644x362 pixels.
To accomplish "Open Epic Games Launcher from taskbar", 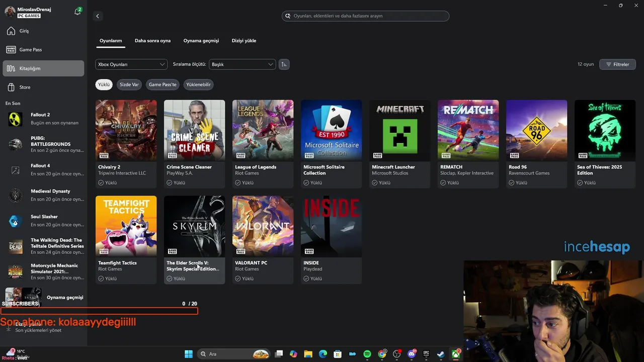I will (426, 354).
